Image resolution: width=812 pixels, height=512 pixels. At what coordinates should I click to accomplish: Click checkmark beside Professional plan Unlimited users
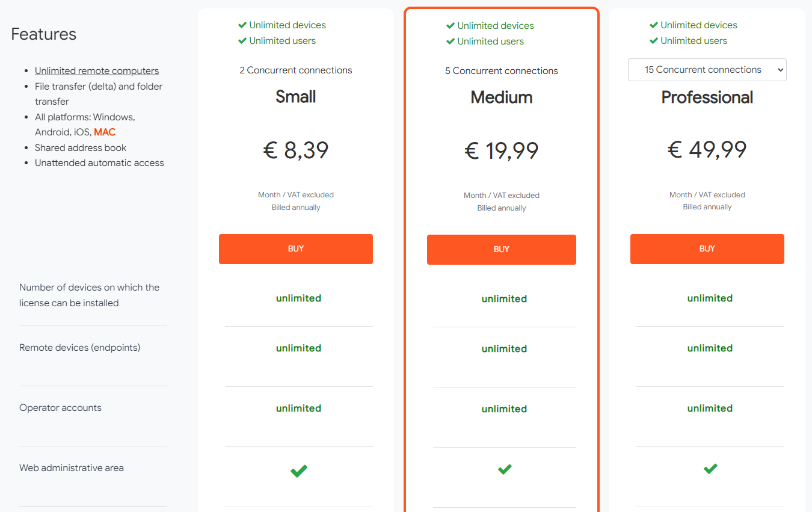(x=654, y=41)
